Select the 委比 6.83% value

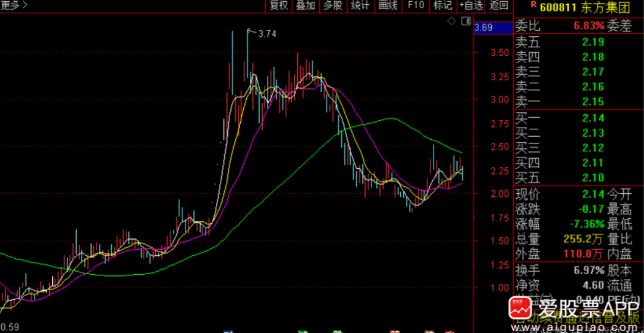589,26
